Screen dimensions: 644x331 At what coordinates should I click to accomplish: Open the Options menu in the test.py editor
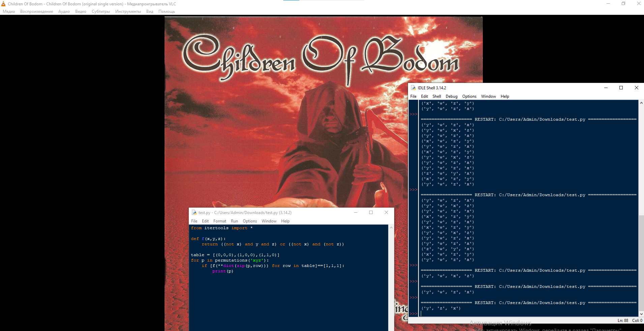tap(250, 221)
